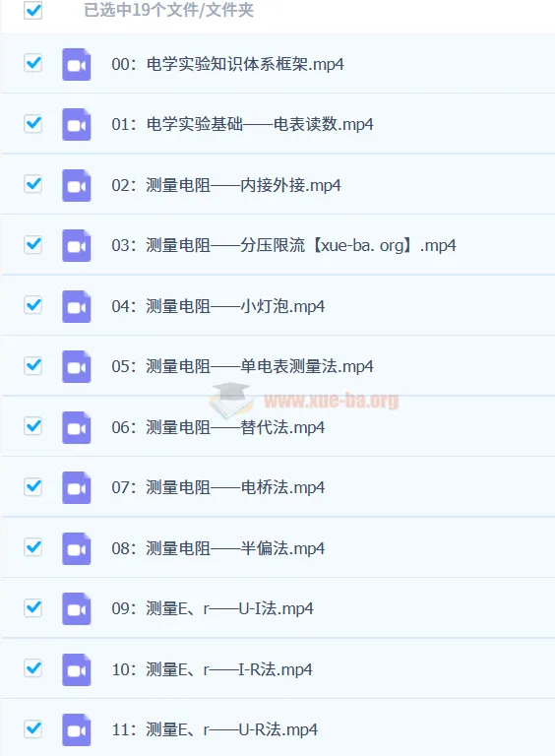Click video icon of 06 替代法 file
Viewport: 555px width, 756px height.
pyautogui.click(x=77, y=427)
